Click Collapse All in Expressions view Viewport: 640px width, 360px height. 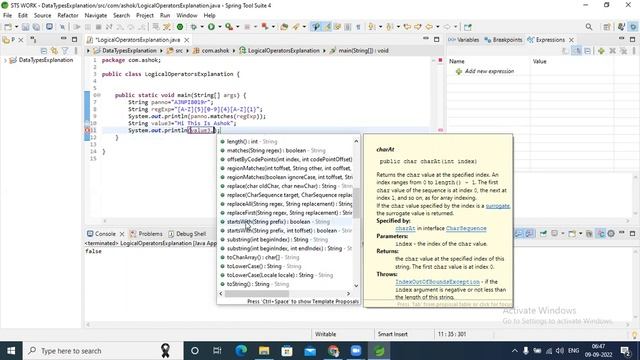(587, 51)
